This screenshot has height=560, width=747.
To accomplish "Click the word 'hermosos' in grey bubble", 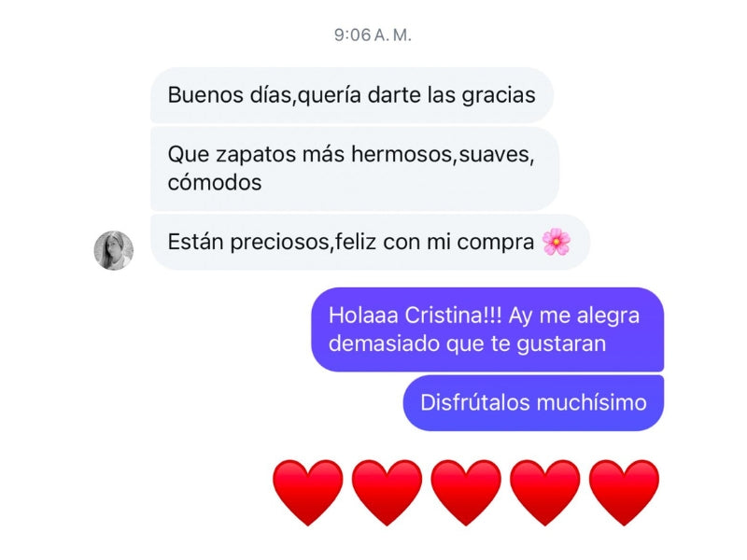I will [x=402, y=154].
